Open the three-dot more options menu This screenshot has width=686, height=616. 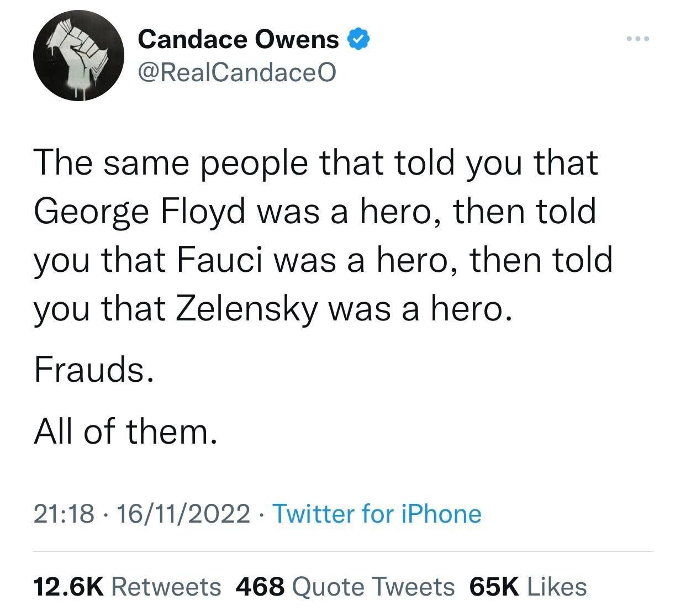639,39
